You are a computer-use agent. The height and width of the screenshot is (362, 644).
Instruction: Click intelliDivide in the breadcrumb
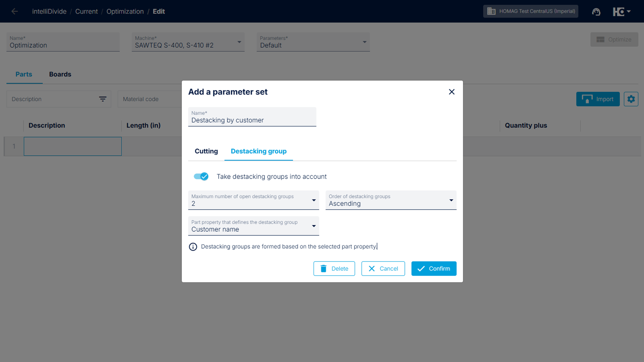[49, 11]
